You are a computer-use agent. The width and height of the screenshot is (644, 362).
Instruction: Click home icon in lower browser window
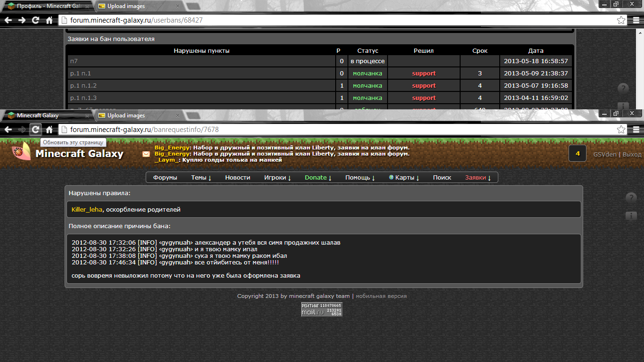click(x=49, y=129)
